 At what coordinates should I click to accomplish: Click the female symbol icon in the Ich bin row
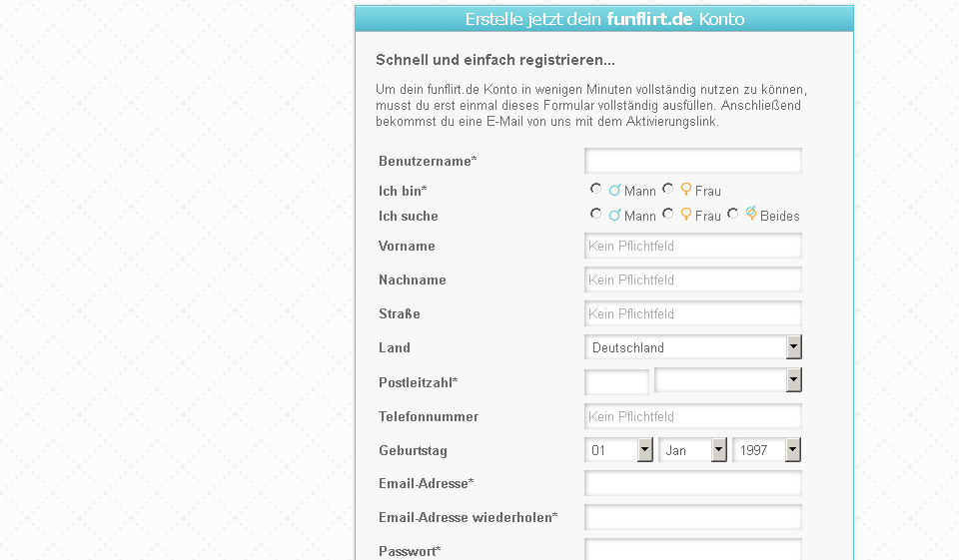[x=686, y=189]
